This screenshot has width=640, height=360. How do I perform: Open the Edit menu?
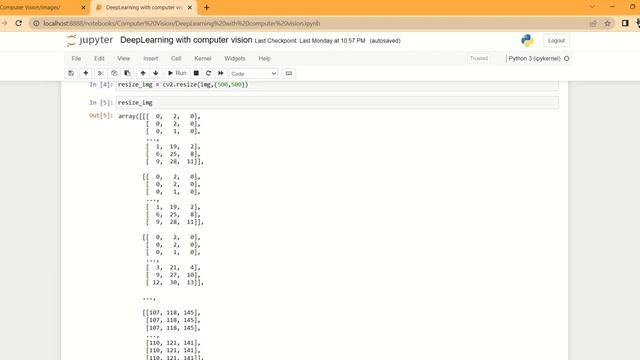(x=99, y=58)
